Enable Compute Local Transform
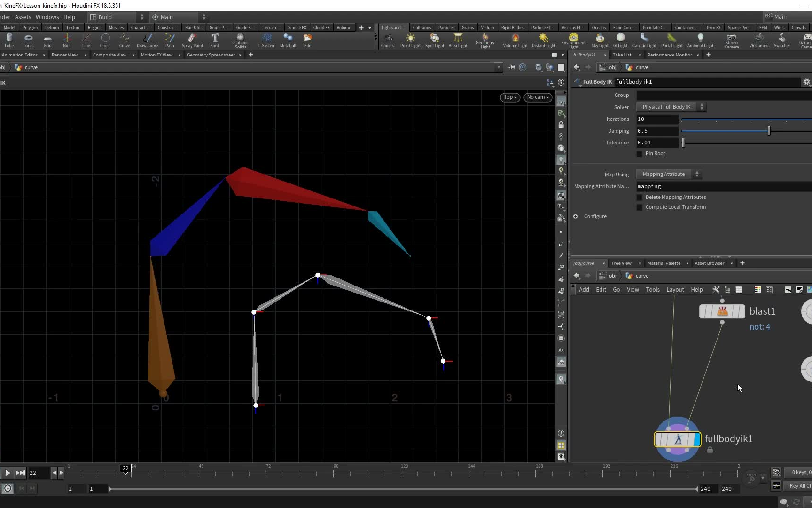This screenshot has width=812, height=508. pos(640,207)
